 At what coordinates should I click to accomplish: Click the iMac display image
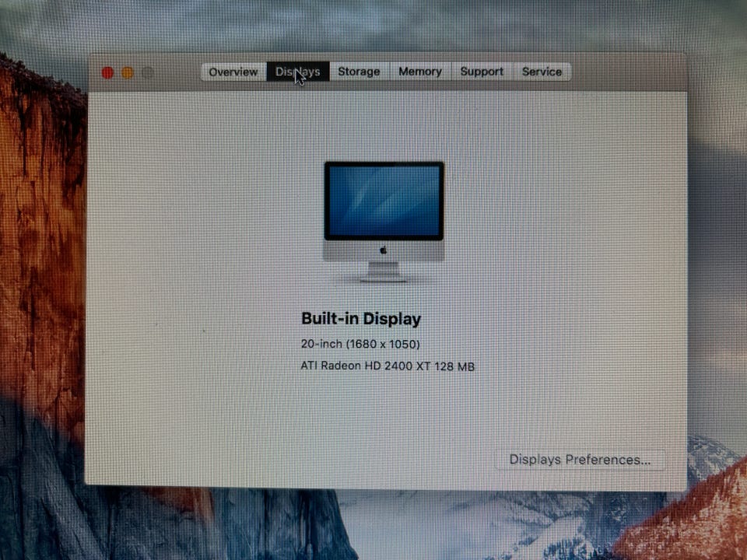tap(384, 222)
